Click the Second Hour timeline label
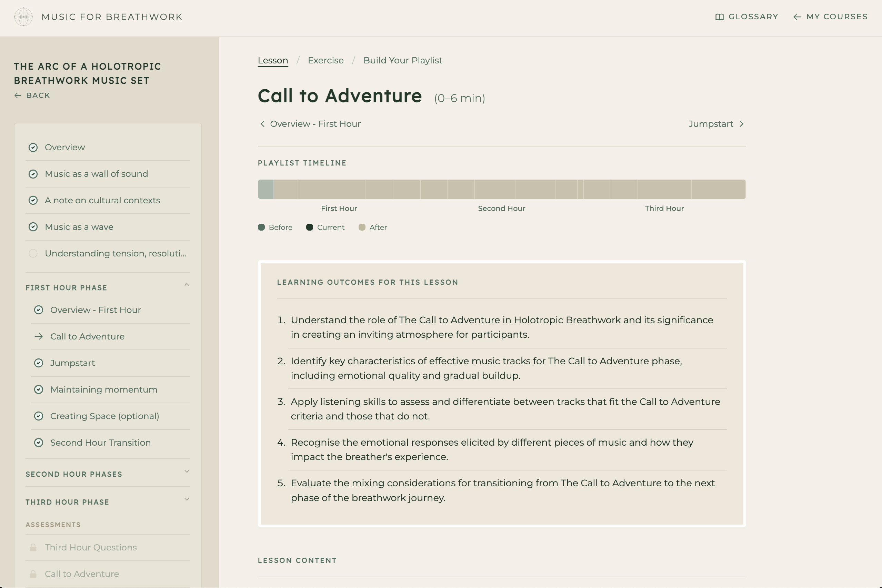The width and height of the screenshot is (882, 588). click(502, 209)
